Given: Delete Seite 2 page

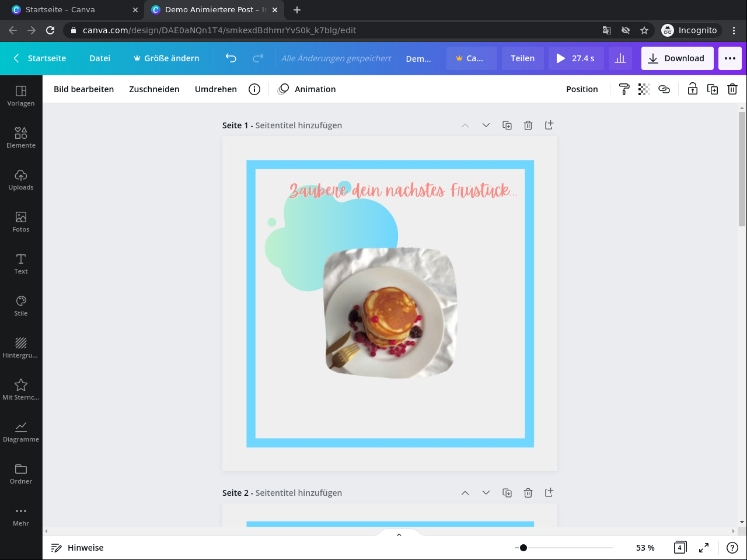Looking at the screenshot, I should [x=528, y=493].
